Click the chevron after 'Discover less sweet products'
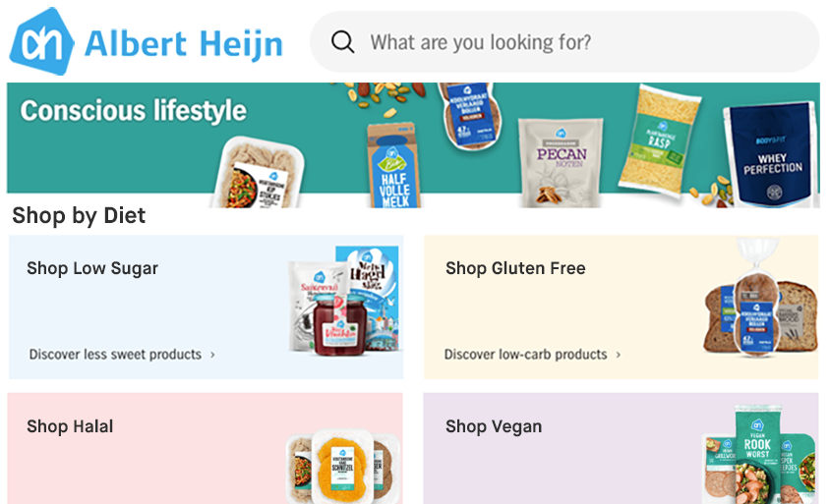The width and height of the screenshot is (830, 504). point(213,355)
